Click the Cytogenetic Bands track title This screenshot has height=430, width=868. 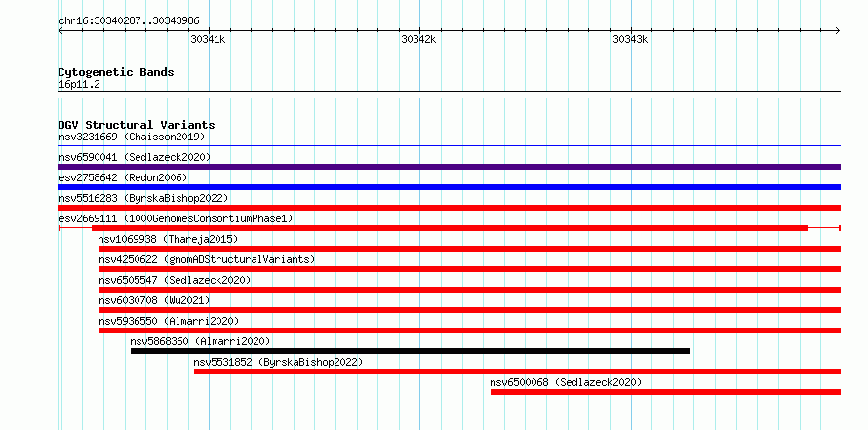116,72
